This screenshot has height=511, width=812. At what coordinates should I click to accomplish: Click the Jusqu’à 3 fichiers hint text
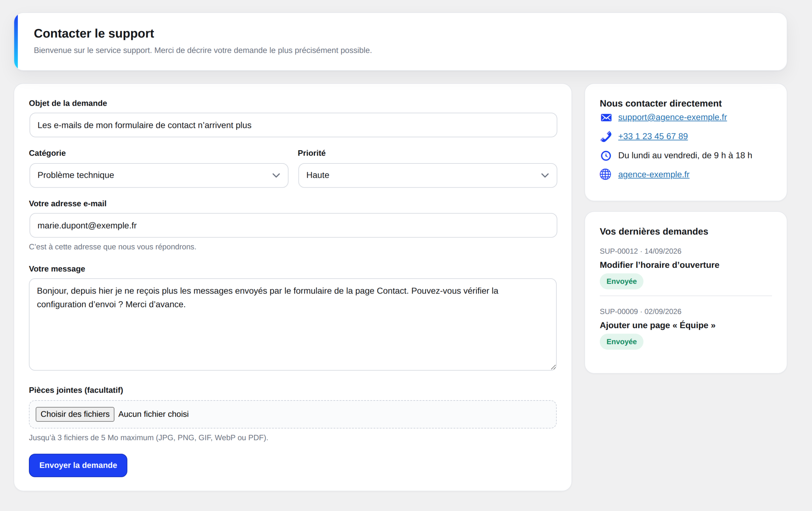pyautogui.click(x=148, y=438)
